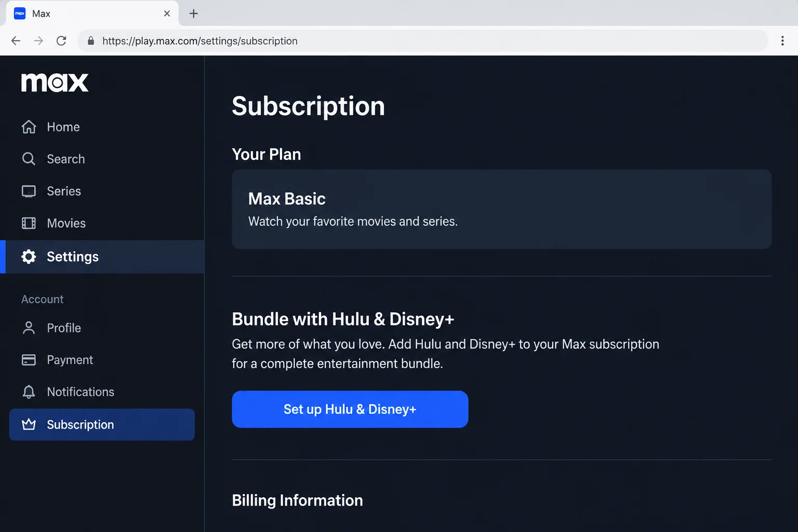Open the Search menu label
This screenshot has width=798, height=532.
pos(66,159)
